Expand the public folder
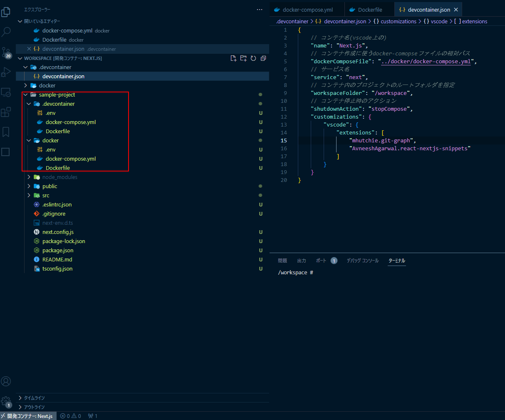This screenshot has width=505, height=420. [x=143, y=186]
